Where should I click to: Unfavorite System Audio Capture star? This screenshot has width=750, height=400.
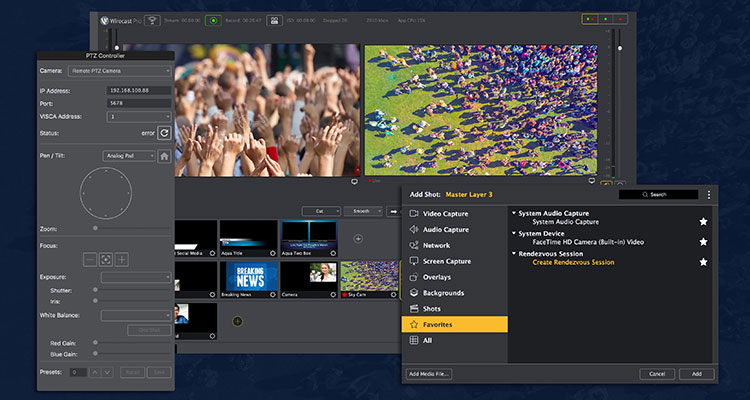pyautogui.click(x=703, y=221)
